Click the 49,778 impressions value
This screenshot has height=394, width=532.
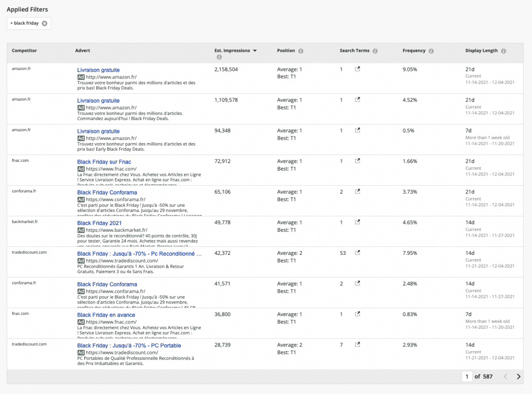pyautogui.click(x=223, y=222)
